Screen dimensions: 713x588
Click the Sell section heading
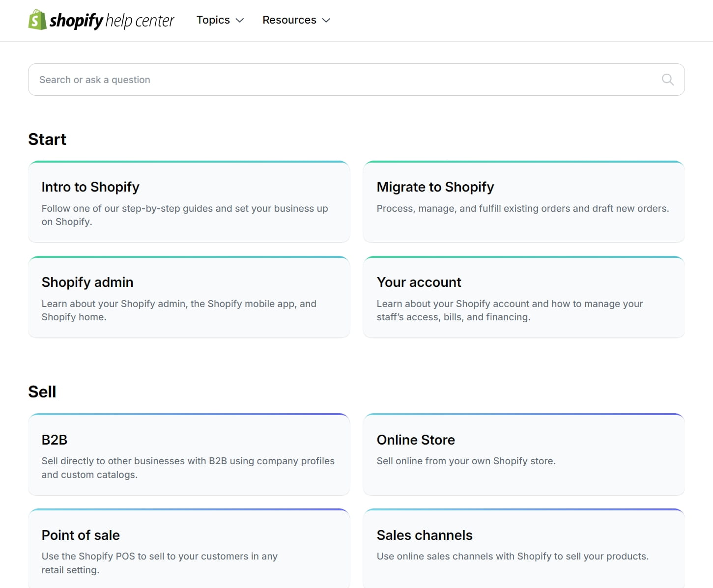[x=42, y=392]
